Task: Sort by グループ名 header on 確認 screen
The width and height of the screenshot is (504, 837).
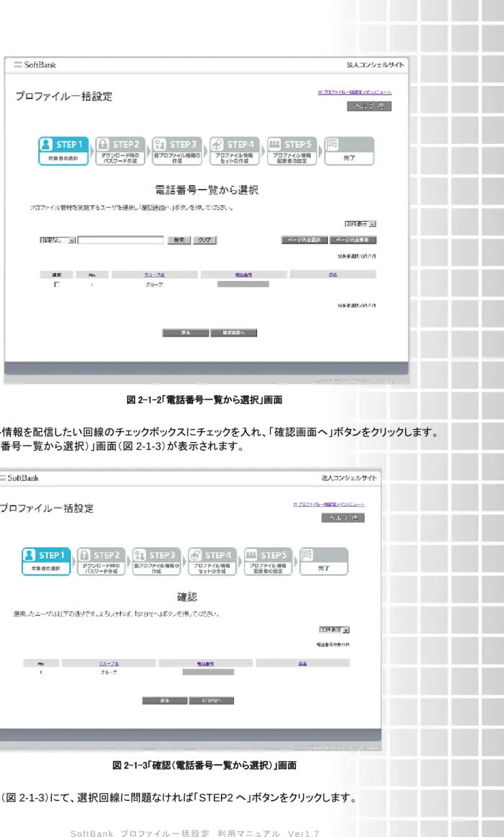Action: tap(109, 664)
